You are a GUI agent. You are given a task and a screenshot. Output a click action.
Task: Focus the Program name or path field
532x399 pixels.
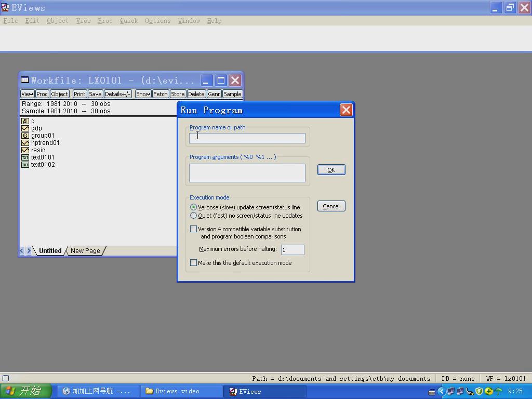pos(247,138)
